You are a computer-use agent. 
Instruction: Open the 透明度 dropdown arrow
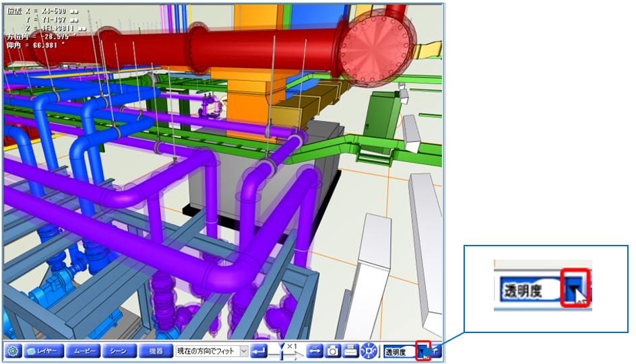click(x=422, y=351)
